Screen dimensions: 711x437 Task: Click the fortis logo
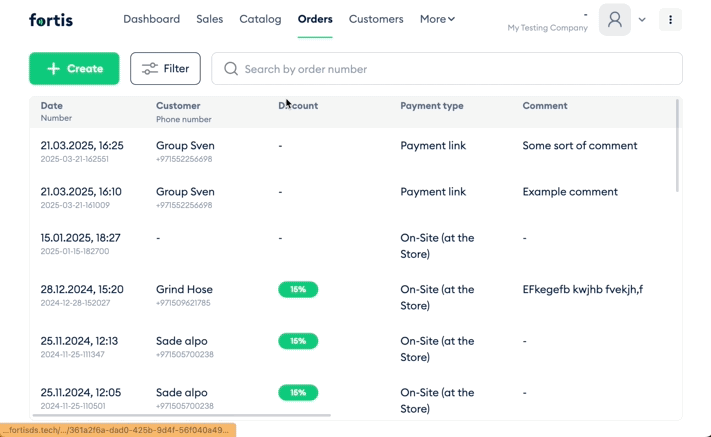click(51, 19)
